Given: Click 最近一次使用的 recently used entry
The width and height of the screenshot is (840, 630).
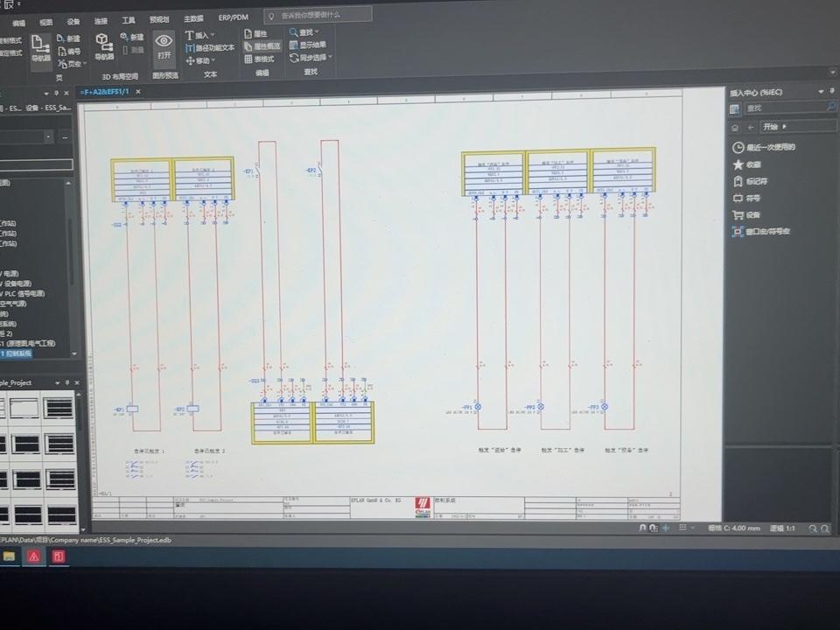Looking at the screenshot, I should click(770, 147).
